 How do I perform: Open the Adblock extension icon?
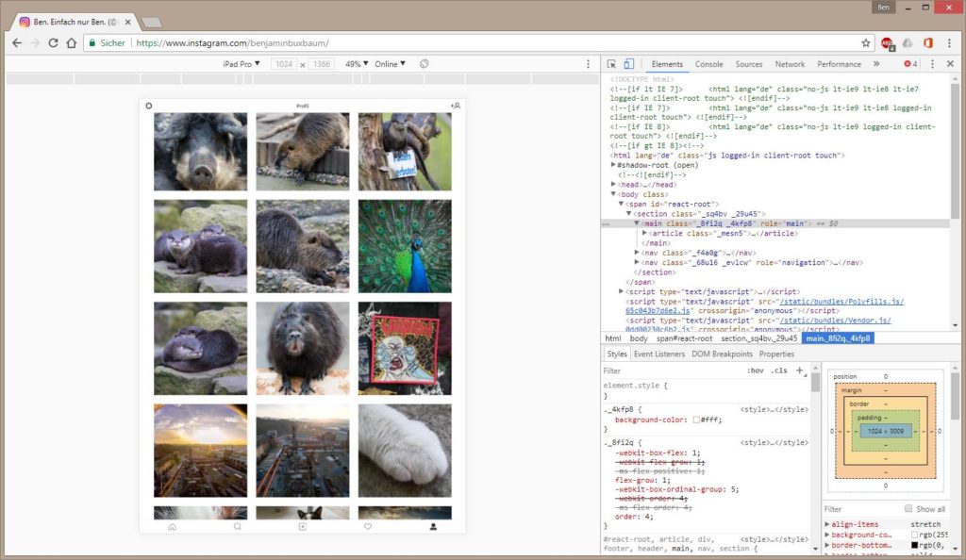[887, 43]
